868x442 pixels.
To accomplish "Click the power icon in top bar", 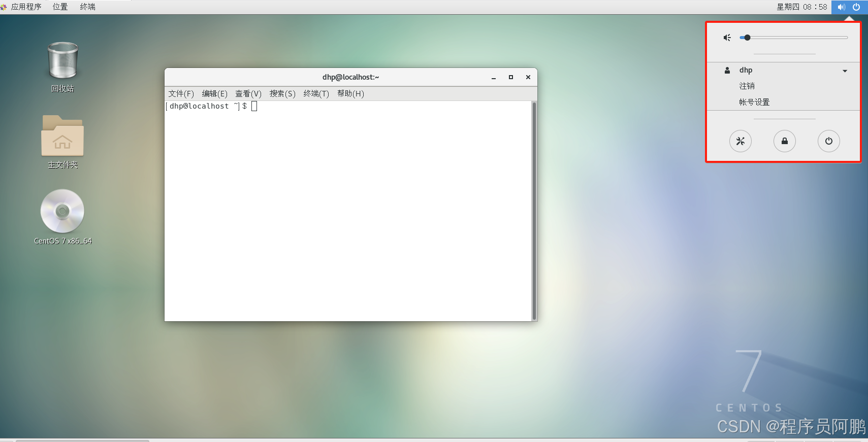I will click(856, 7).
